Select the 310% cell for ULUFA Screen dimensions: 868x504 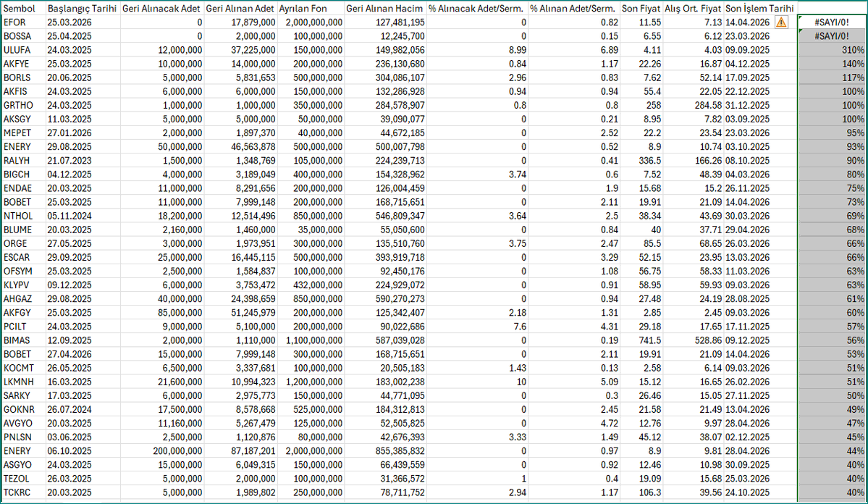[832, 50]
